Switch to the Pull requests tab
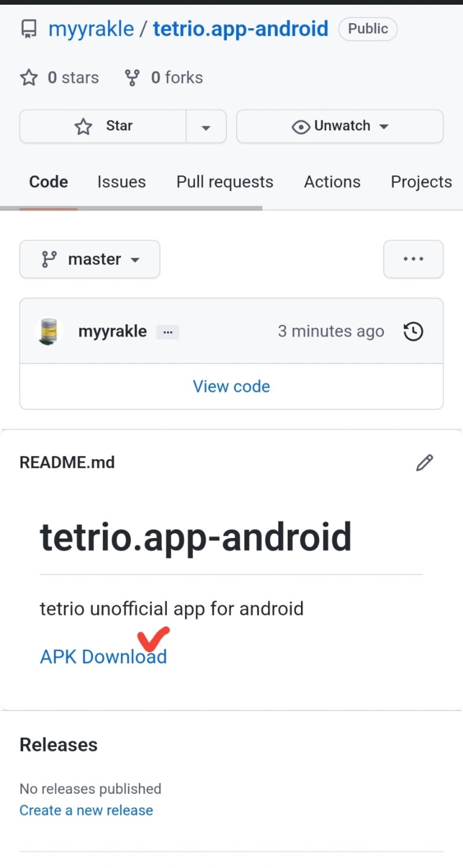The image size is (463, 868). 225,182
